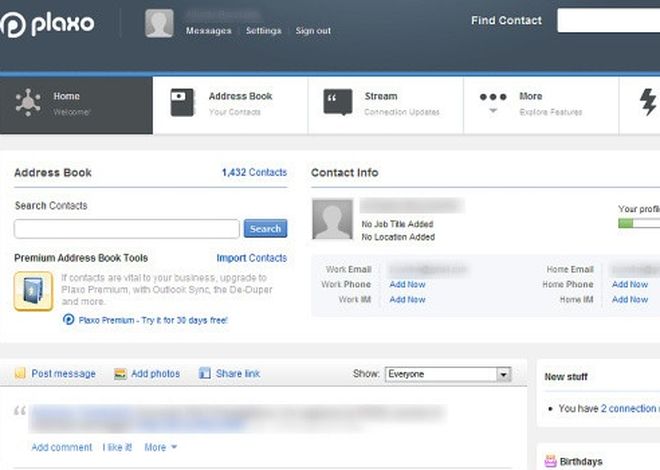Click Add photos
Image resolution: width=660 pixels, height=470 pixels.
(x=155, y=374)
